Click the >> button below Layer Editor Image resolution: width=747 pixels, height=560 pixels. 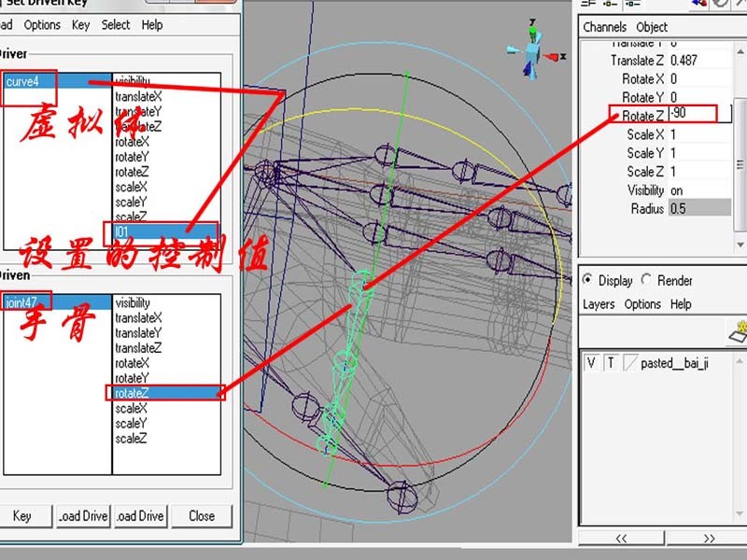click(708, 539)
